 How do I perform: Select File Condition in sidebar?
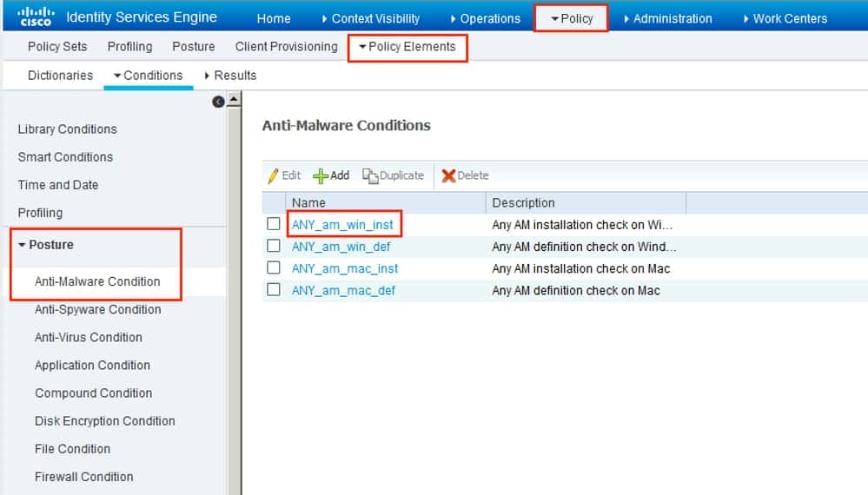[72, 449]
